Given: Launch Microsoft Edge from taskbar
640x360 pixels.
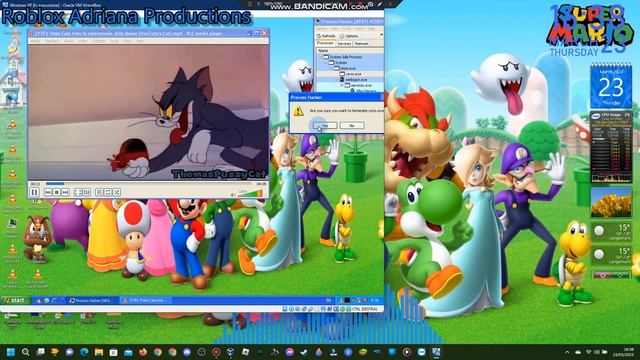Looking at the screenshot, I should pyautogui.click(x=84, y=352).
